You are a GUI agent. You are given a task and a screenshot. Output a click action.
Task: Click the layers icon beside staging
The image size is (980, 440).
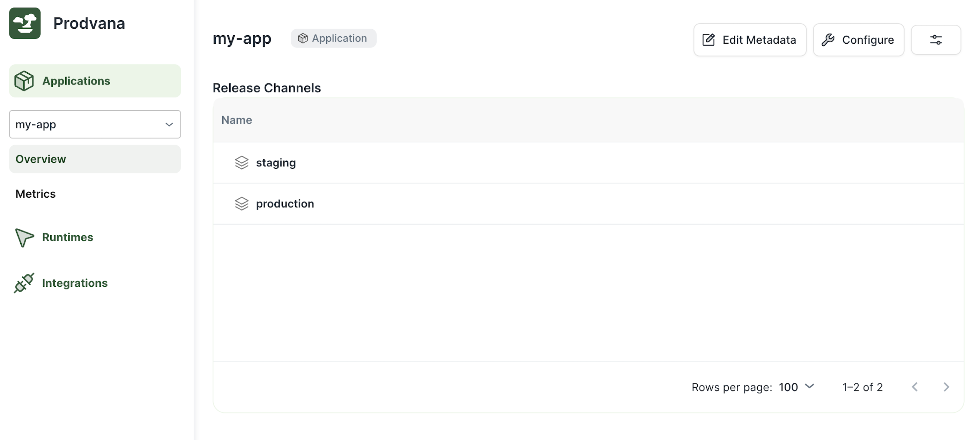pos(242,163)
